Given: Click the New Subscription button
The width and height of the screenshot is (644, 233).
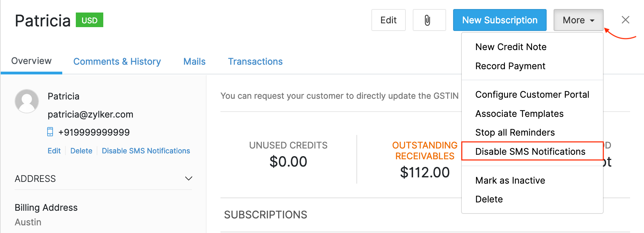Looking at the screenshot, I should [499, 20].
